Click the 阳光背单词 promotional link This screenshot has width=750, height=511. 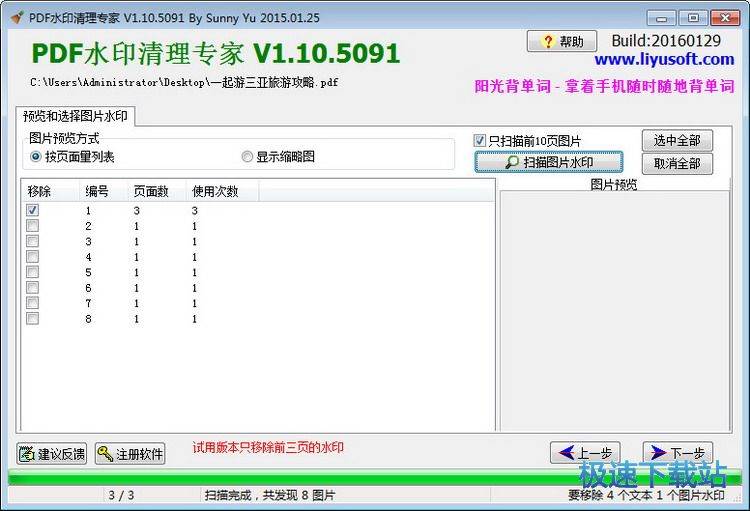pyautogui.click(x=603, y=86)
